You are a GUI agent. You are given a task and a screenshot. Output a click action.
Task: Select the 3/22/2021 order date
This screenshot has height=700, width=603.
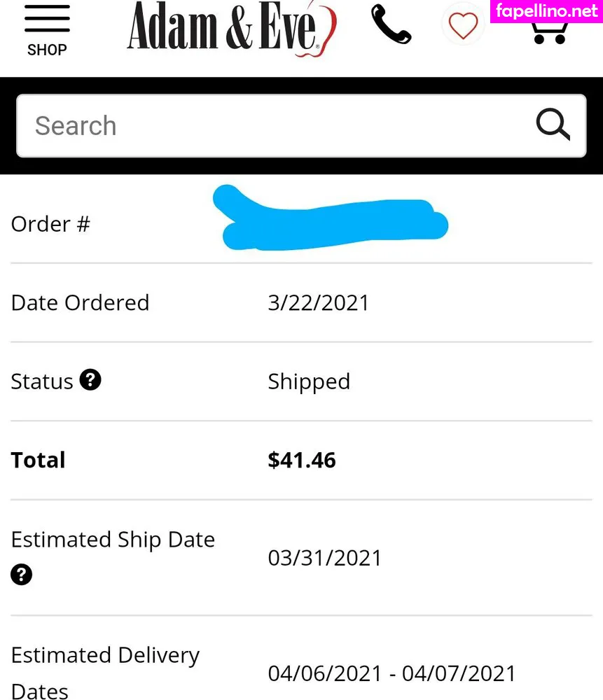pos(318,302)
